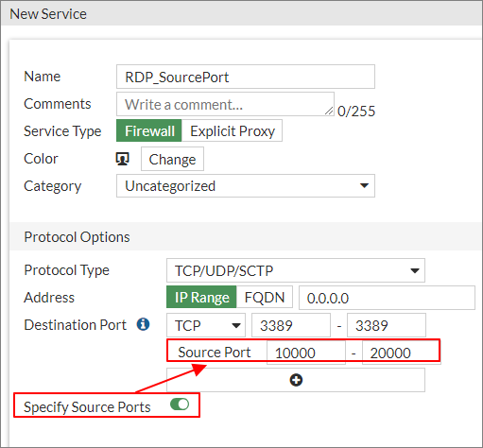Edit source port low value 10000
The image size is (483, 448).
tap(306, 353)
